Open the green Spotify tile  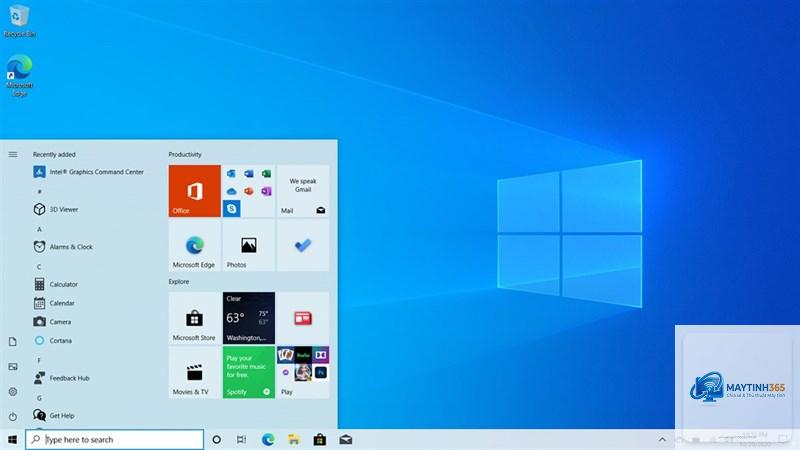pyautogui.click(x=248, y=372)
